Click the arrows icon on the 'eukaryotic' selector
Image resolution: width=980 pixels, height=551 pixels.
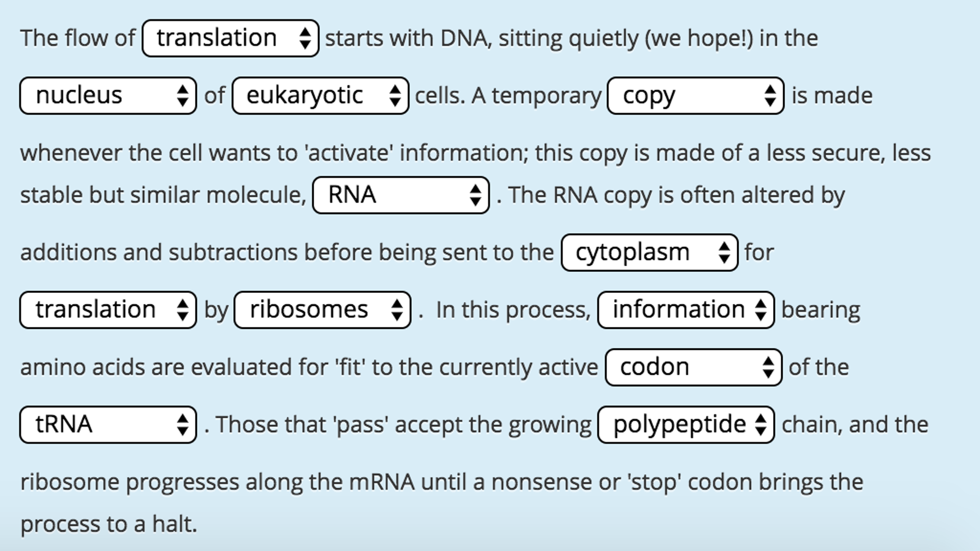pos(395,96)
